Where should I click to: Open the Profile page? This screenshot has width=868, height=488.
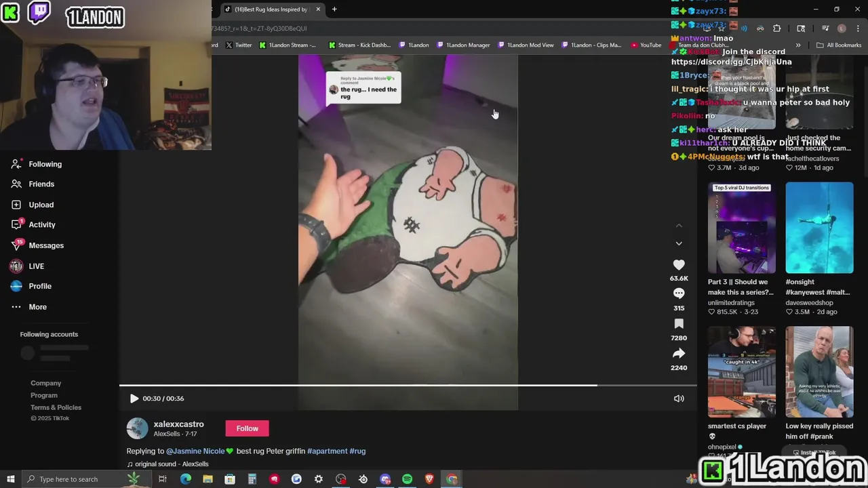[31, 287]
